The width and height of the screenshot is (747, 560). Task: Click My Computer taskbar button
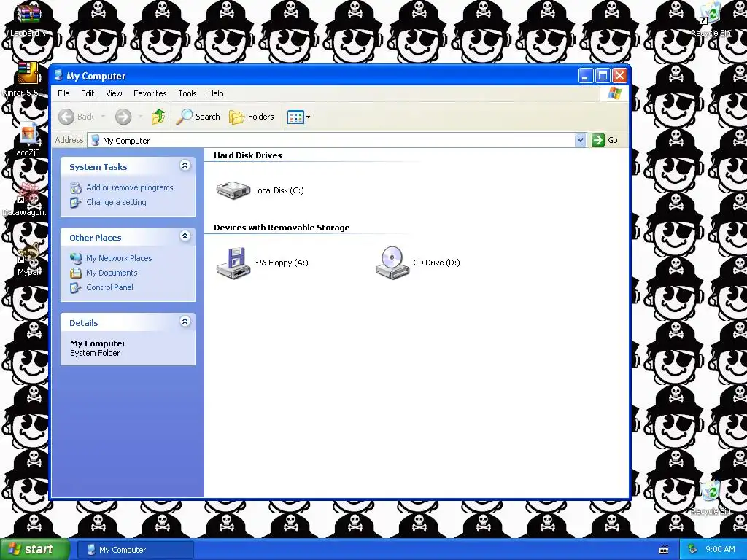click(x=135, y=550)
